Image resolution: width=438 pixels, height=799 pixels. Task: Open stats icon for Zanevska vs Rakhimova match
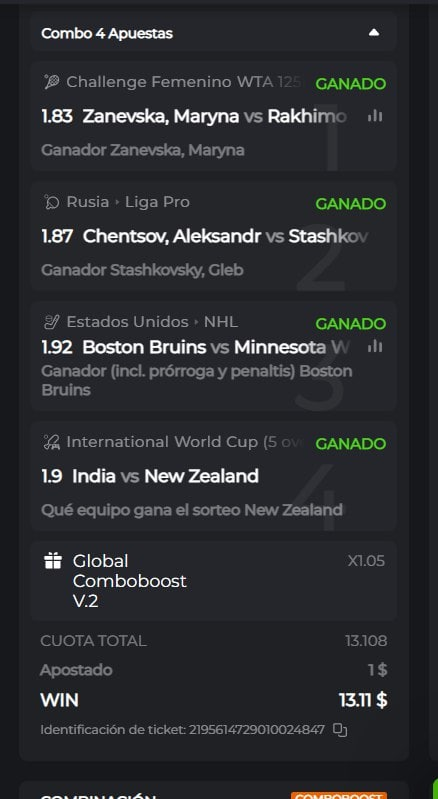pos(375,117)
